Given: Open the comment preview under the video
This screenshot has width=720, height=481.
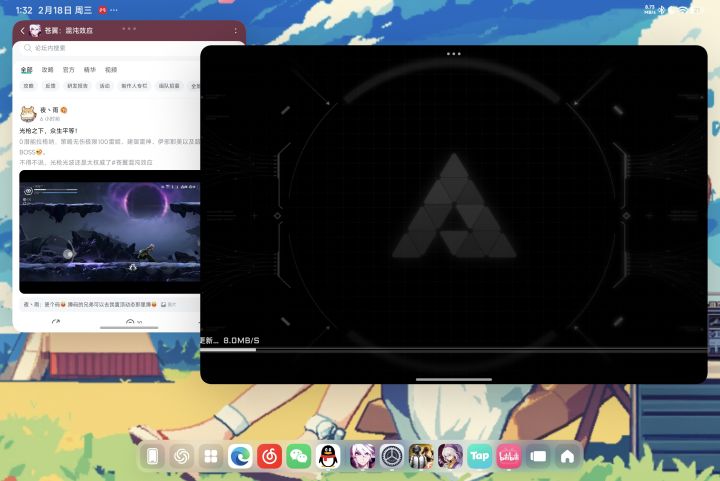Looking at the screenshot, I should pyautogui.click(x=110, y=304).
